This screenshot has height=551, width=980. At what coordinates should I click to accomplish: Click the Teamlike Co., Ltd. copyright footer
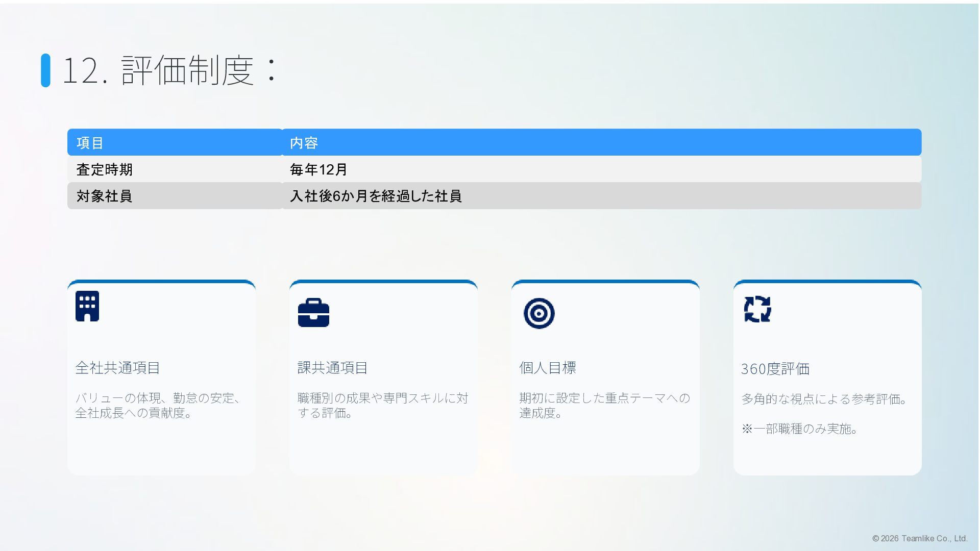tap(919, 538)
